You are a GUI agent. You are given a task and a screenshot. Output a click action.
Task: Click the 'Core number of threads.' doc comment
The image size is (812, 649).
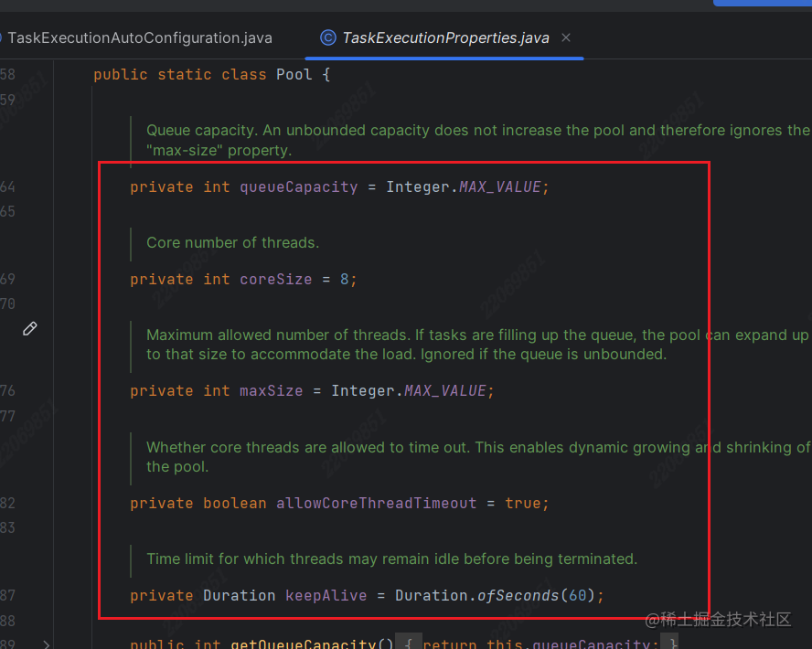(x=232, y=243)
